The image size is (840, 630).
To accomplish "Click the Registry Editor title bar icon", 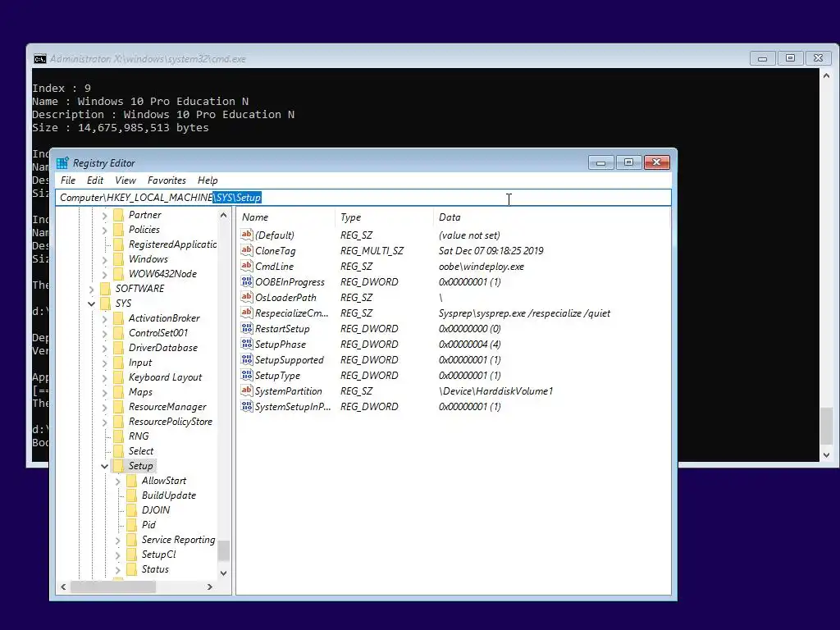I will click(62, 163).
